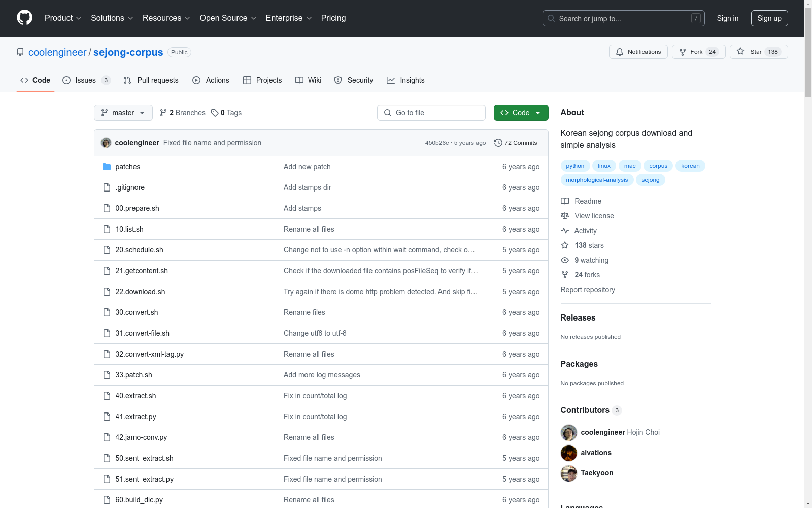812x508 pixels.
Task: Click the file icon beside 60.build_dic.py
Action: [x=107, y=500]
